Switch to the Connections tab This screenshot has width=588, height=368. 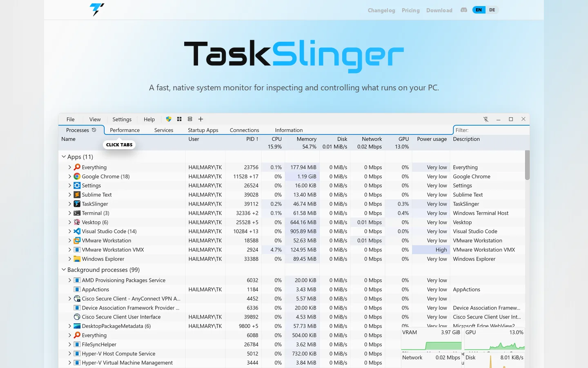[245, 130]
